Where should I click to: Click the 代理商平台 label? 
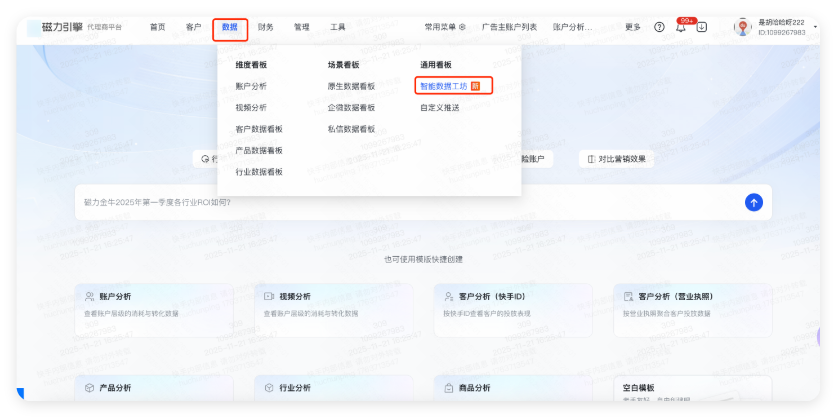[x=104, y=27]
